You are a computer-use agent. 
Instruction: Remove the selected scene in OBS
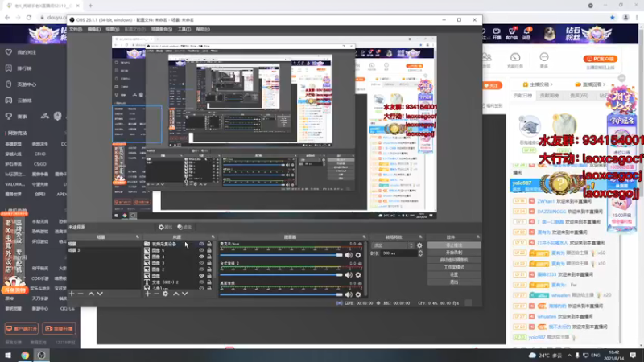point(80,294)
